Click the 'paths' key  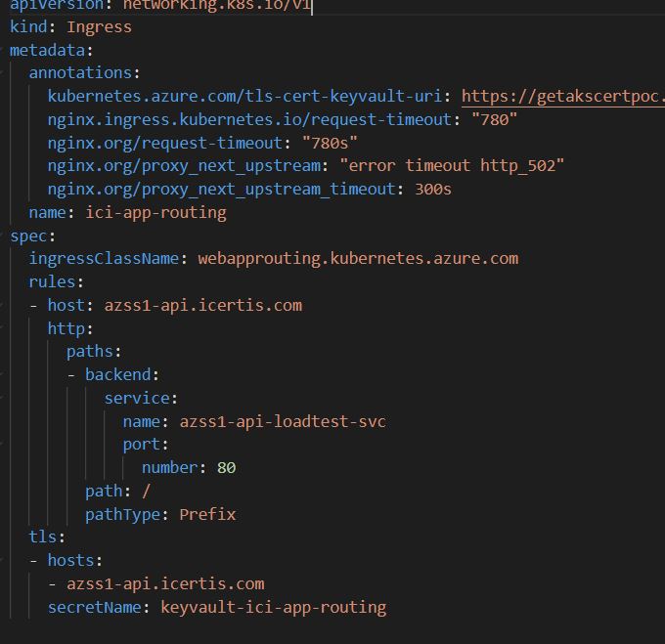tap(90, 352)
